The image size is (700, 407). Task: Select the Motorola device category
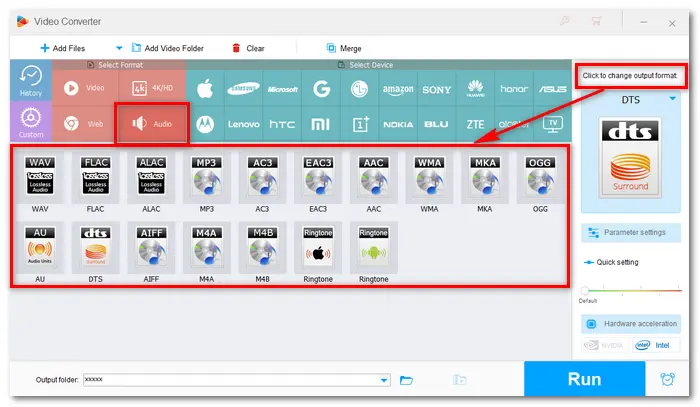[205, 124]
